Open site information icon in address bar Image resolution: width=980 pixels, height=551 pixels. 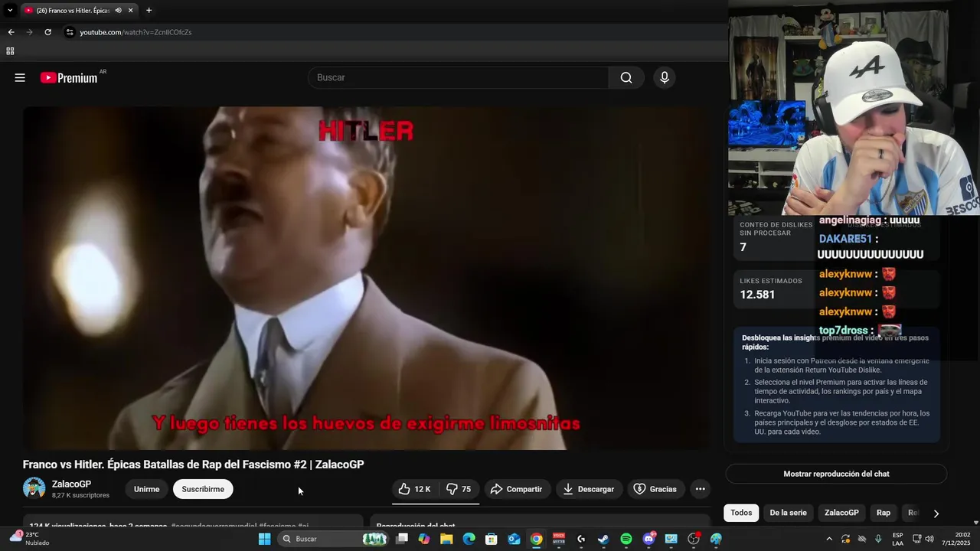[x=70, y=32]
